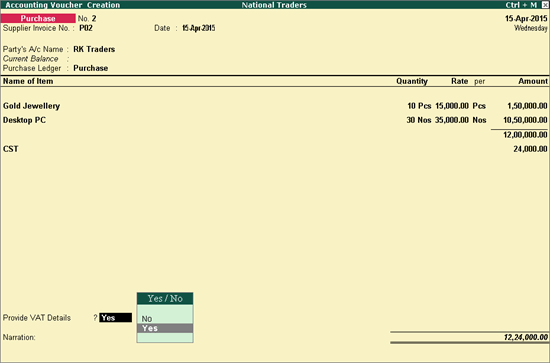Click the Purchase voucher type button
550x363 pixels.
[38, 18]
